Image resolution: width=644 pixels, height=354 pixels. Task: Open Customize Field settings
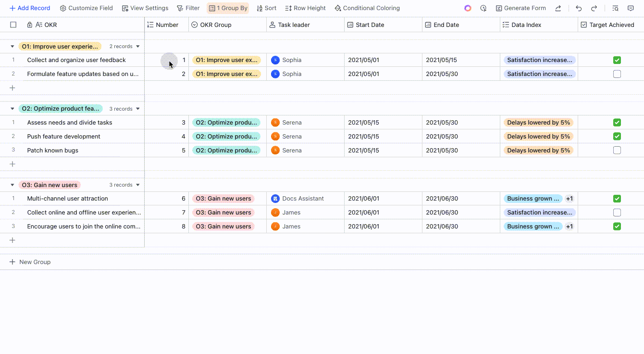pos(86,8)
